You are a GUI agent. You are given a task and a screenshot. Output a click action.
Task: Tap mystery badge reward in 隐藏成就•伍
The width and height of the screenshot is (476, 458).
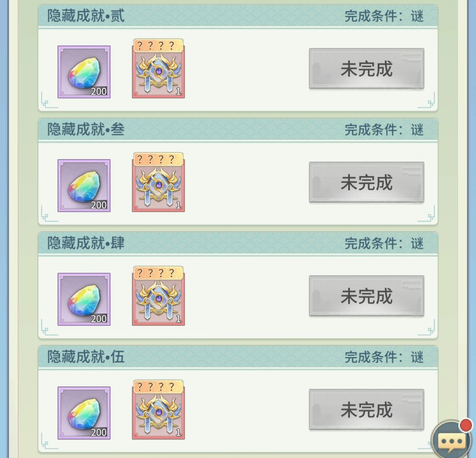[158, 410]
